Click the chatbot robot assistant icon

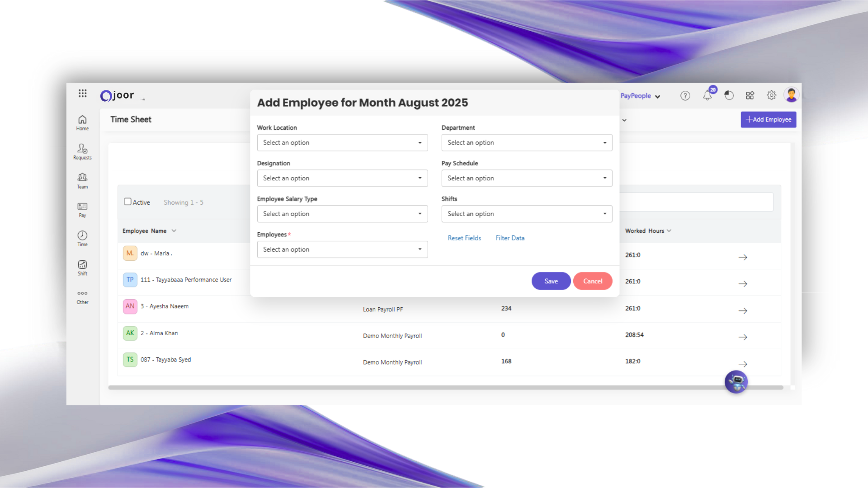coord(736,382)
